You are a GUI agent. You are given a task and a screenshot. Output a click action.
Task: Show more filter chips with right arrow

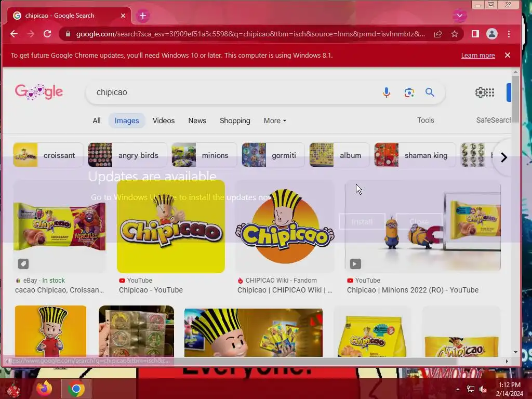(504, 157)
